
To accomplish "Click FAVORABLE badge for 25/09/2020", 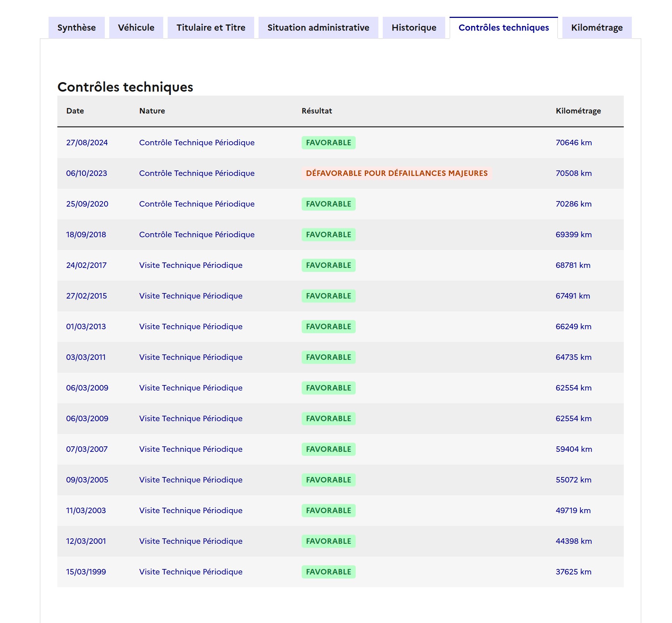I will click(328, 204).
